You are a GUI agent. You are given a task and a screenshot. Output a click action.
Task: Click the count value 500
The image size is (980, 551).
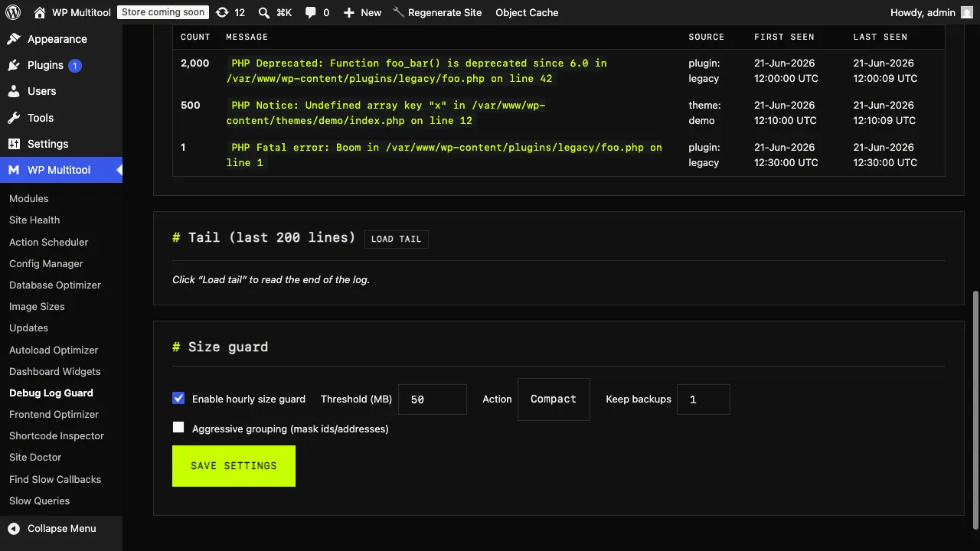pyautogui.click(x=190, y=105)
